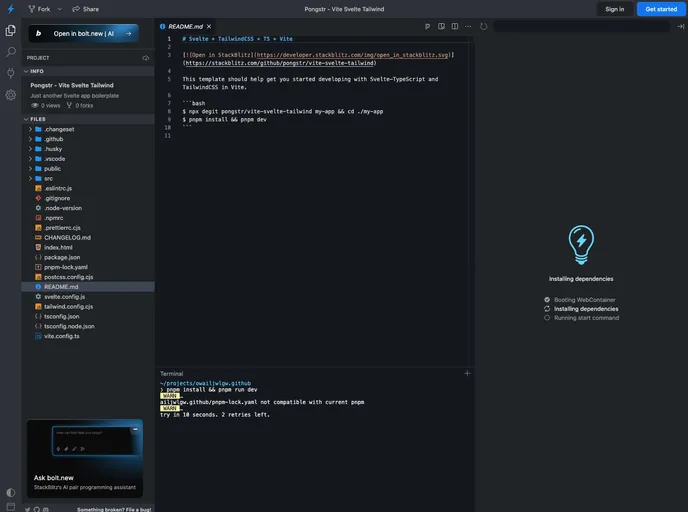Screen dimensions: 688x512
Task: Click the preview URL address bar
Action: click(581, 26)
